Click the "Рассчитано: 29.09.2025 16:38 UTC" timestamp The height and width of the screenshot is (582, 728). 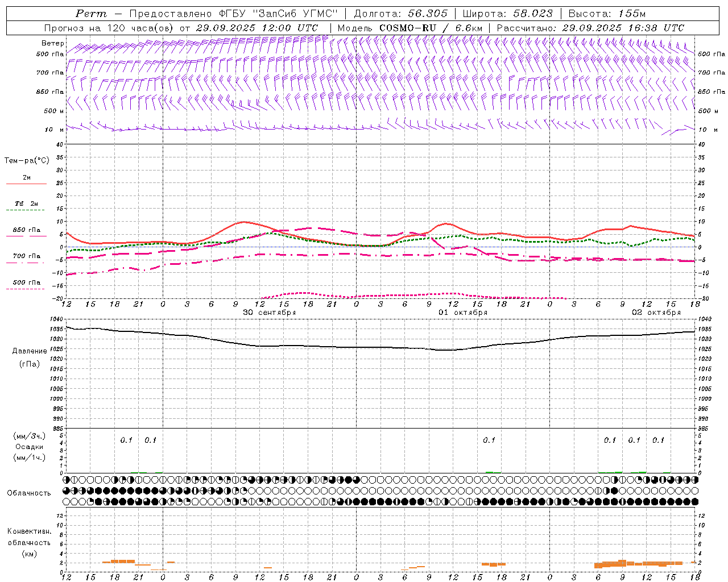[590, 28]
